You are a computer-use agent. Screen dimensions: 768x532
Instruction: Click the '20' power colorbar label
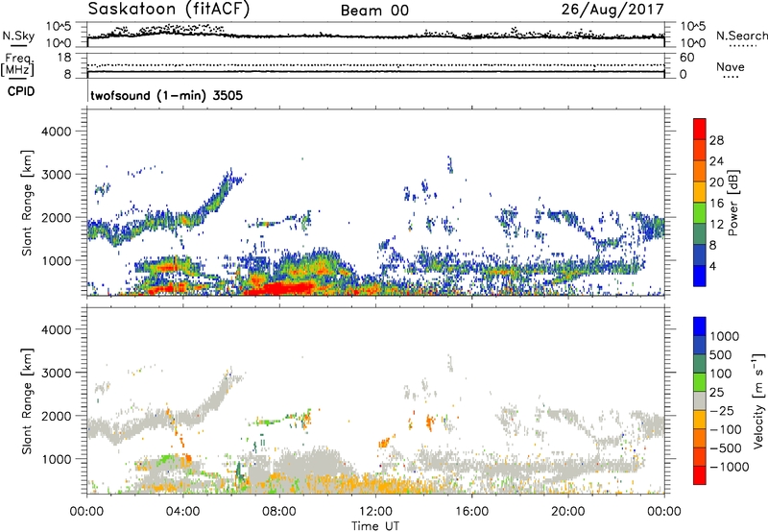pos(716,182)
